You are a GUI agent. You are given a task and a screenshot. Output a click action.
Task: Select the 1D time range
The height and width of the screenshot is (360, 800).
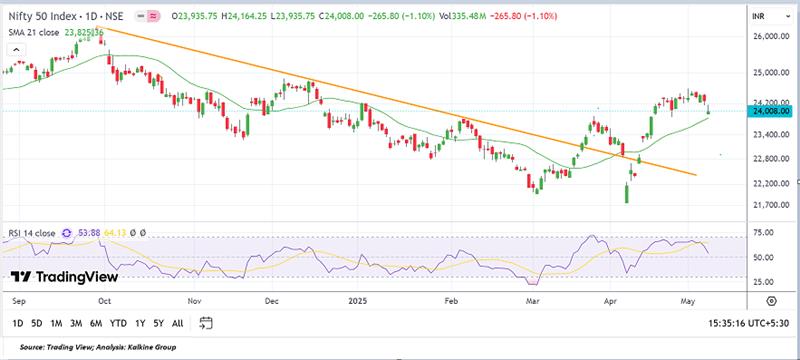[x=18, y=323]
